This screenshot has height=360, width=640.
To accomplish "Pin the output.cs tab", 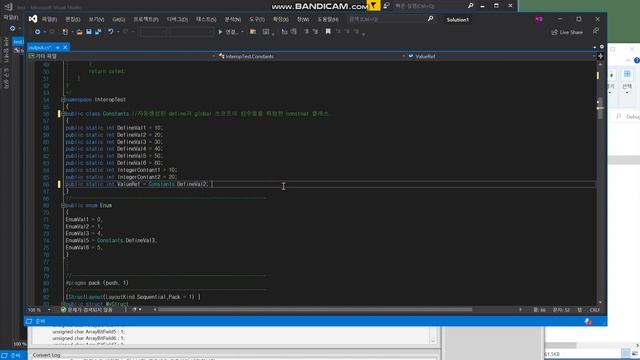I will pos(58,48).
